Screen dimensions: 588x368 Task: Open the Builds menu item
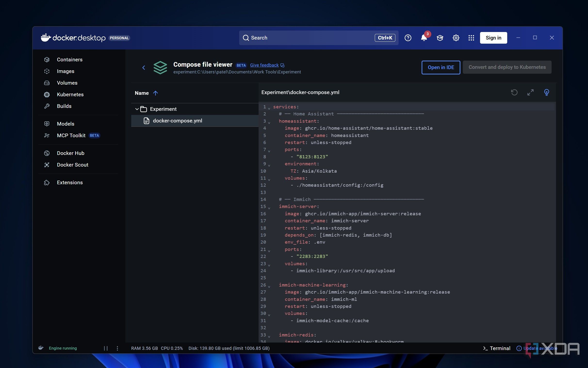(x=78, y=106)
